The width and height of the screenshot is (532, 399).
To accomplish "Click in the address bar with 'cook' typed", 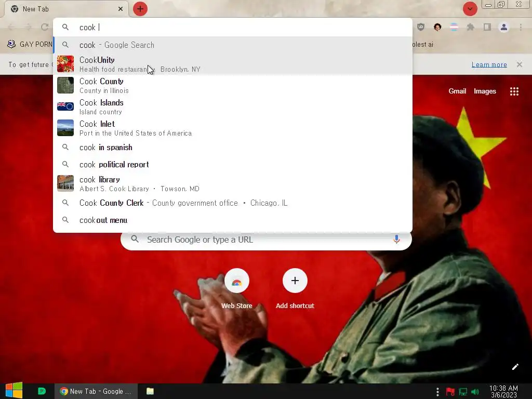I will pos(233,27).
